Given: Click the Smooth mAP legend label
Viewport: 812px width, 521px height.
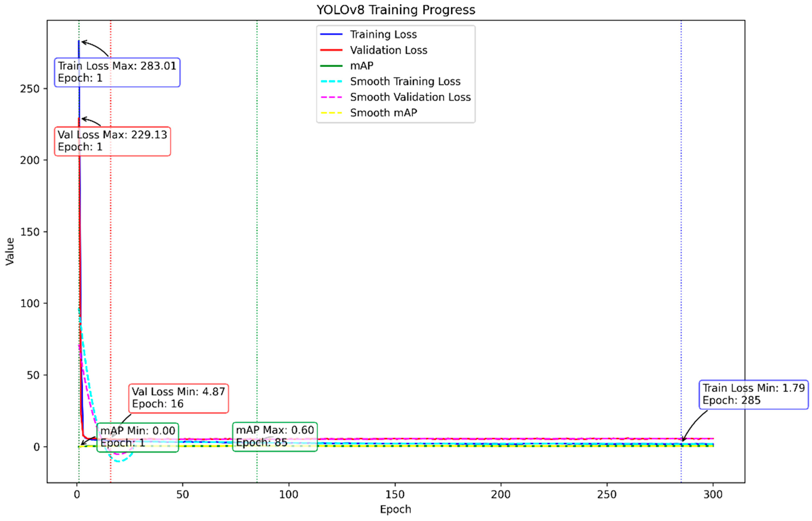Looking at the screenshot, I should (384, 113).
